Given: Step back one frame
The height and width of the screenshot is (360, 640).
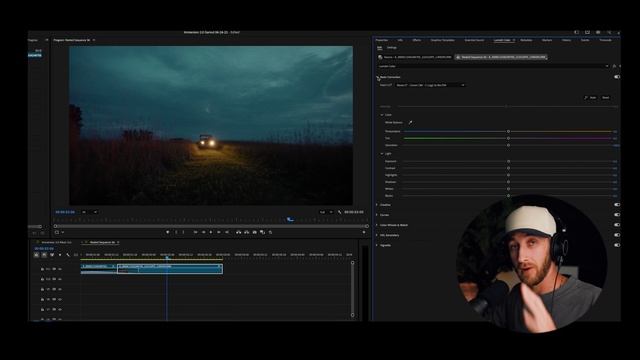Looking at the screenshot, I should 203,232.
